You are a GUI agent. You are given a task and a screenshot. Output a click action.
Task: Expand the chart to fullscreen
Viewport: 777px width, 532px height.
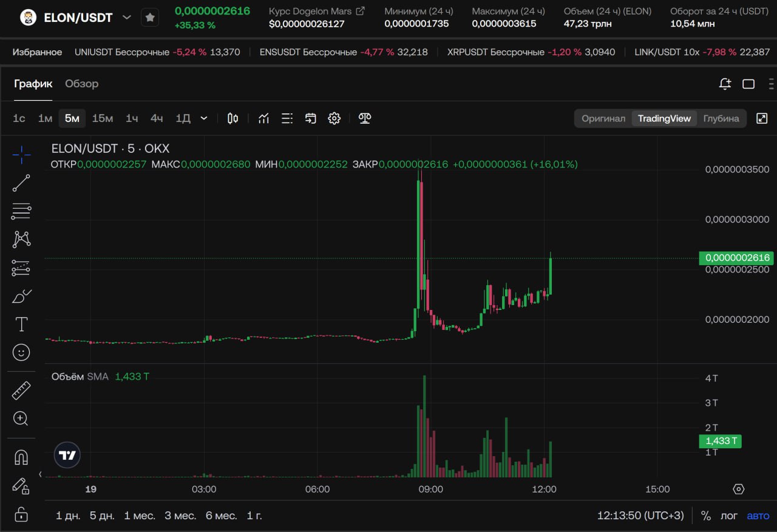pyautogui.click(x=762, y=118)
